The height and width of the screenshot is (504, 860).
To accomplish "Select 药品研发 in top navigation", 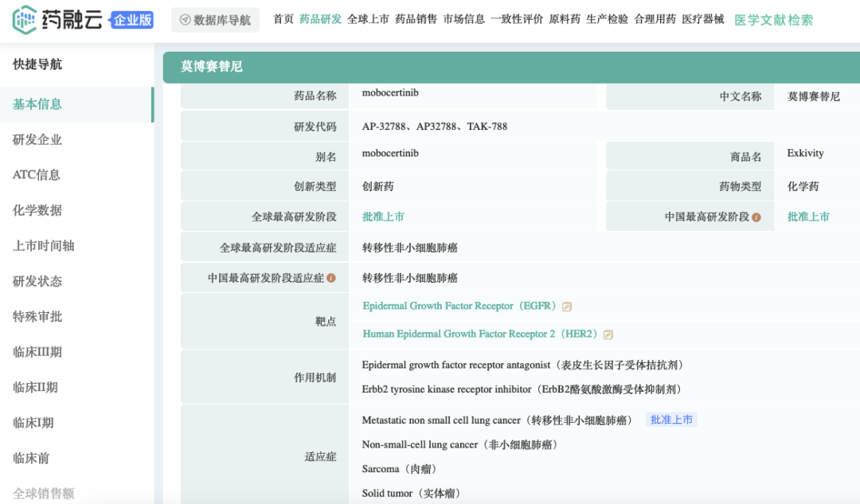I will tap(320, 19).
